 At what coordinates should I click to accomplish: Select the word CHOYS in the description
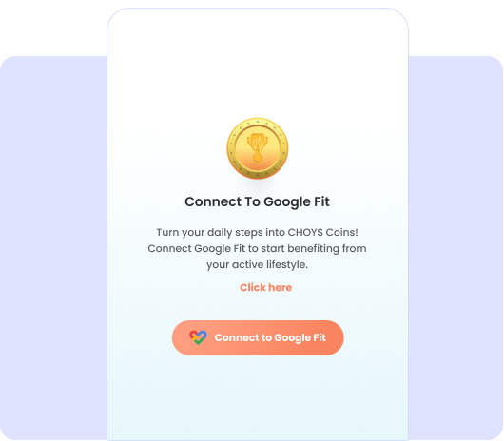point(305,232)
